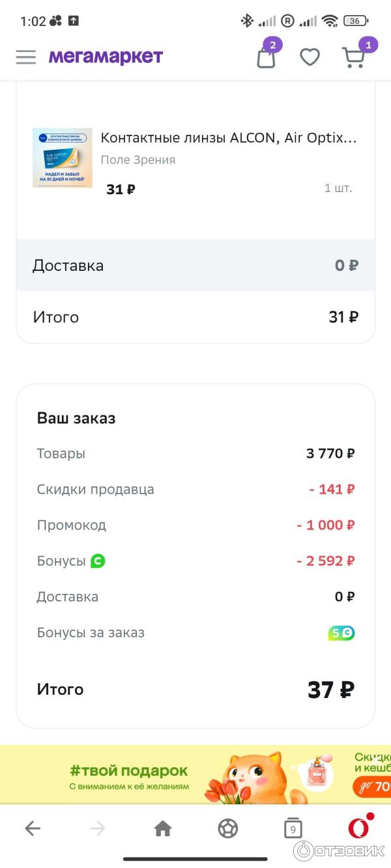Image resolution: width=391 pixels, height=868 pixels.
Task: Open the Air Optix lenses thumbnail
Action: click(63, 158)
